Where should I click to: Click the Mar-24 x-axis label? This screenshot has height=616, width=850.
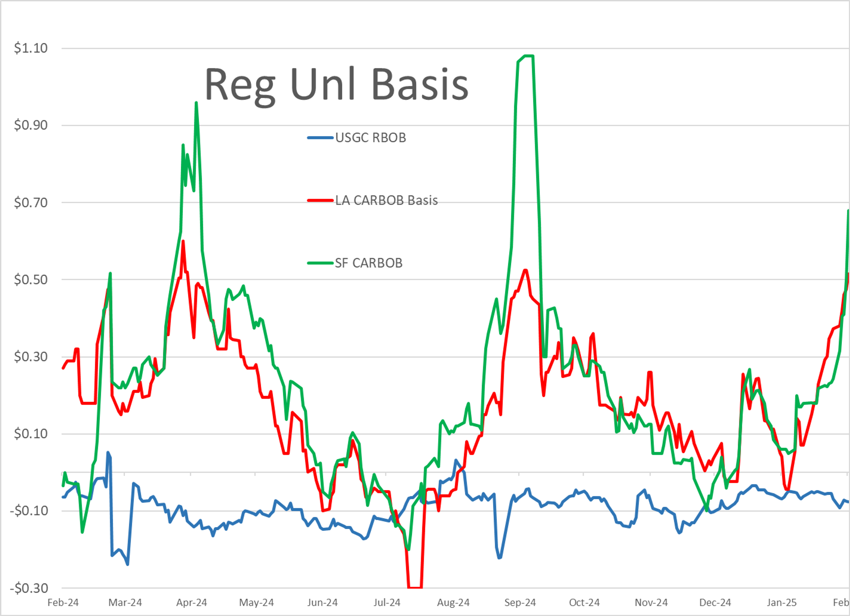[x=125, y=602]
